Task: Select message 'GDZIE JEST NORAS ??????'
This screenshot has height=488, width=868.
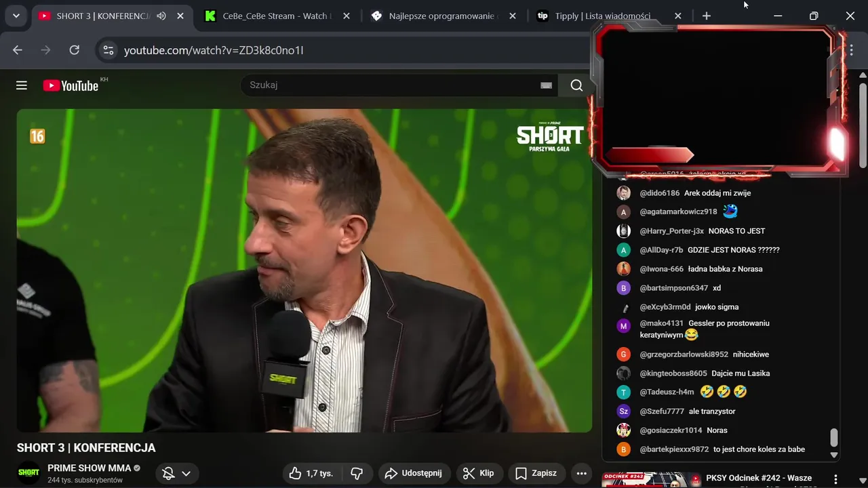Action: coord(734,250)
